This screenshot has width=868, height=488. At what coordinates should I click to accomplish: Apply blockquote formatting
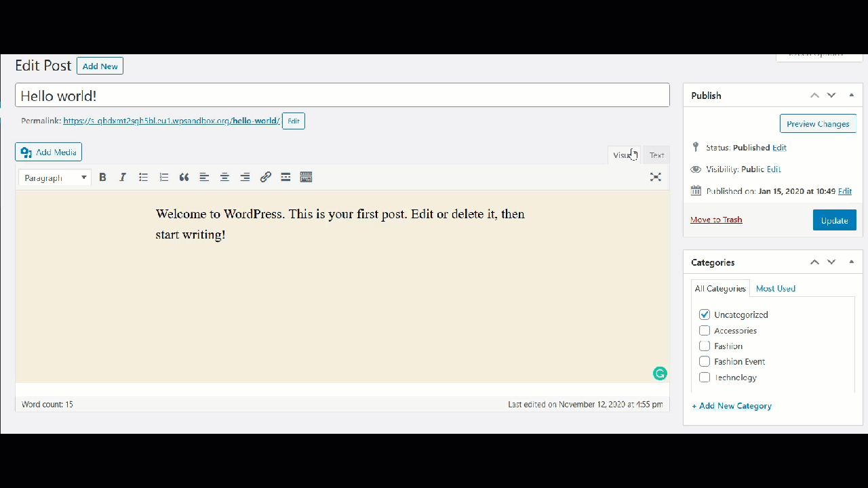[184, 177]
